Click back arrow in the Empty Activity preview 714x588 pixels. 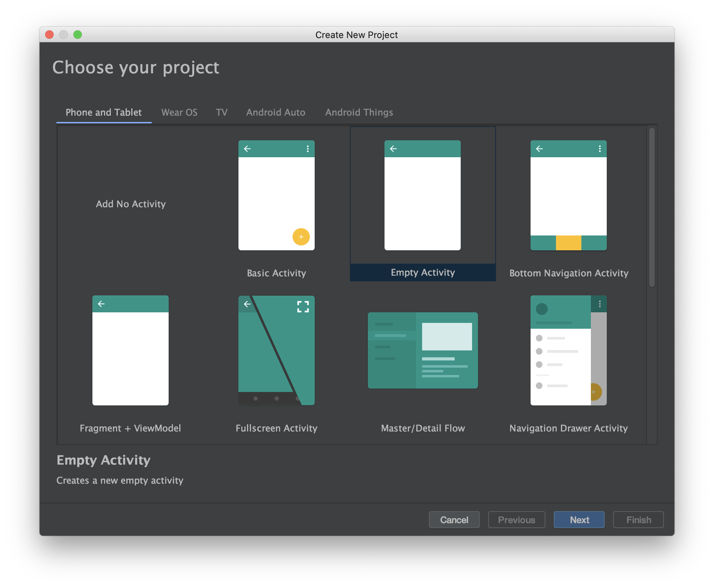tap(393, 149)
